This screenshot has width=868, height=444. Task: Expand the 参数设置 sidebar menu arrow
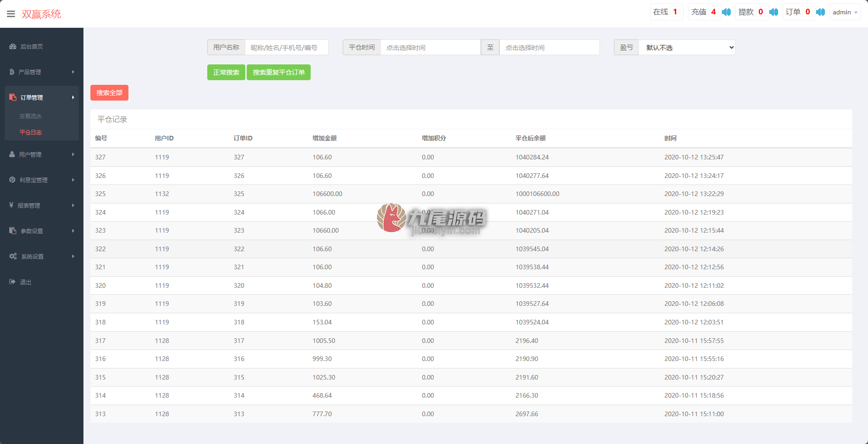tap(73, 231)
